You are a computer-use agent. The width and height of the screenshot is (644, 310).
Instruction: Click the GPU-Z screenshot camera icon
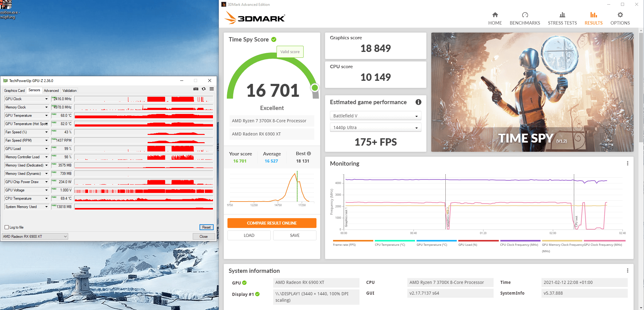point(196,89)
